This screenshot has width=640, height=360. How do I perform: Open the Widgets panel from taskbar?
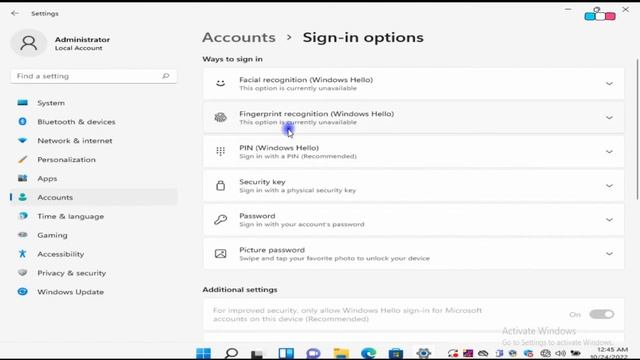pyautogui.click(x=286, y=353)
